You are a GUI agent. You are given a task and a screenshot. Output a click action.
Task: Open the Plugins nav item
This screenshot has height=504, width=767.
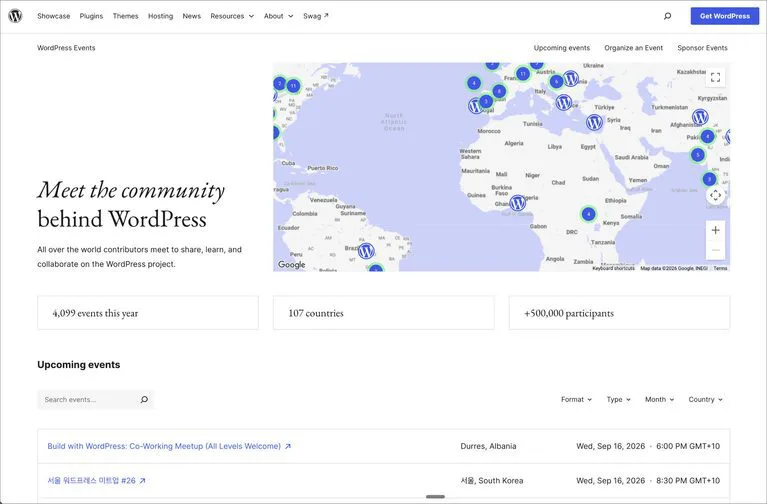tap(91, 16)
